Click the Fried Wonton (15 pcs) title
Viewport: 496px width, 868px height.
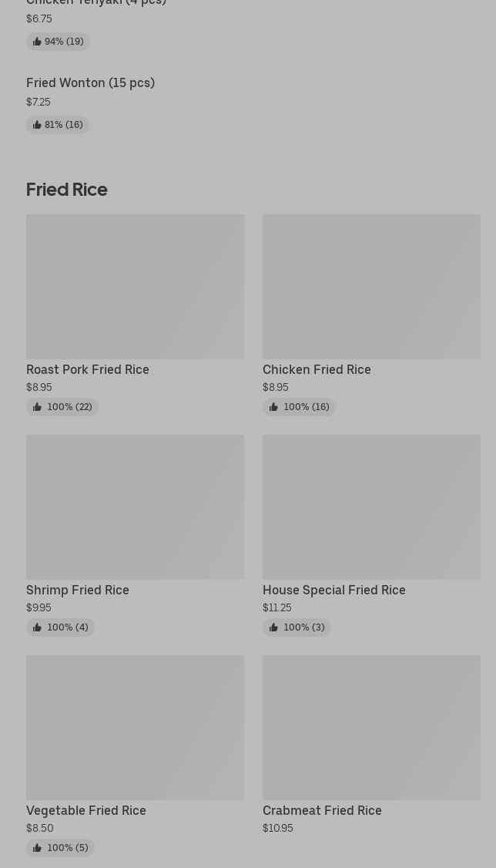(90, 83)
